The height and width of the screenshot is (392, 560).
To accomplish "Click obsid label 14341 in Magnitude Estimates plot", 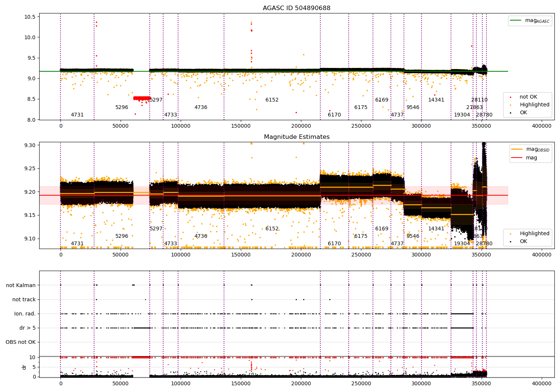I will tap(436, 229).
